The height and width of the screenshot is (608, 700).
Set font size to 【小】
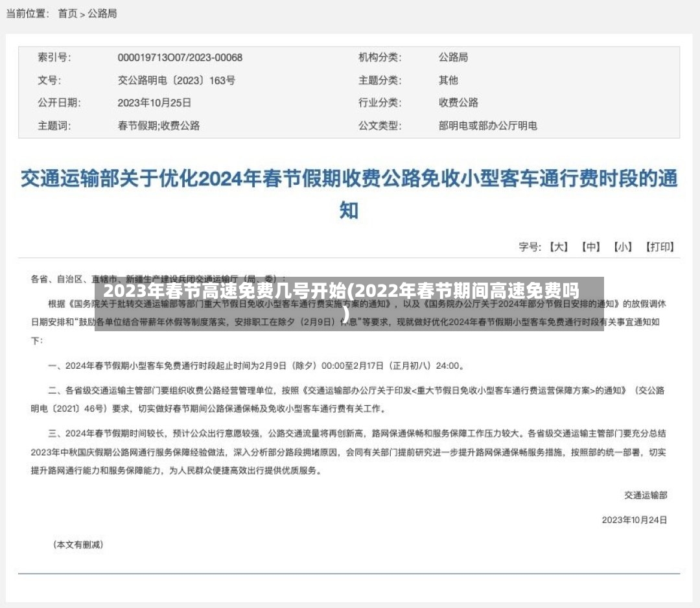coord(622,247)
